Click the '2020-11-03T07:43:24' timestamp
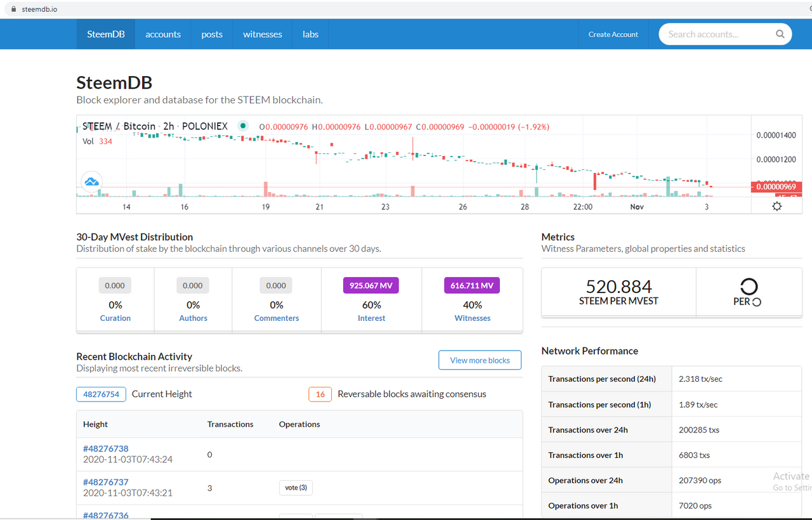812x520 pixels. click(x=128, y=459)
